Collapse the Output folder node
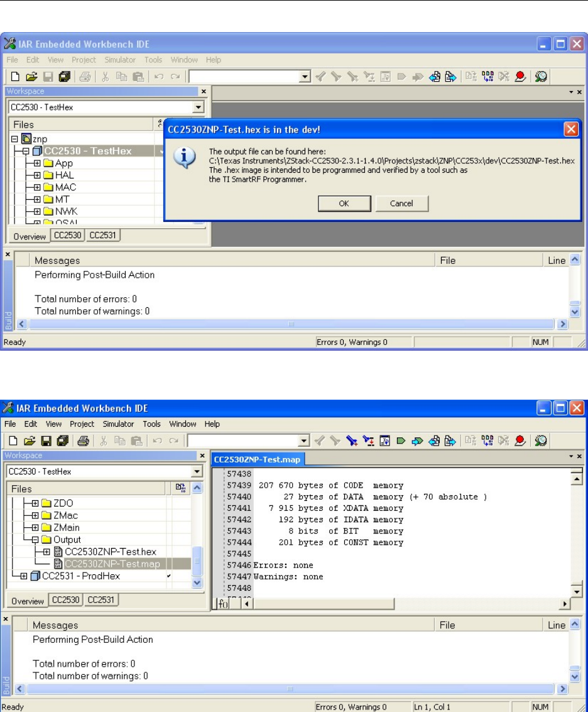Image resolution: width=588 pixels, height=712 pixels. (x=35, y=540)
